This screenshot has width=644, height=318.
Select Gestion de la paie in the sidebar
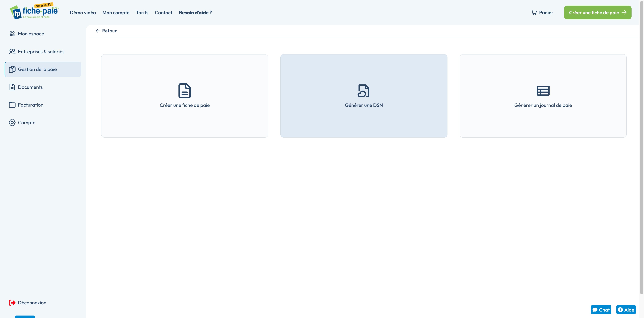(37, 69)
